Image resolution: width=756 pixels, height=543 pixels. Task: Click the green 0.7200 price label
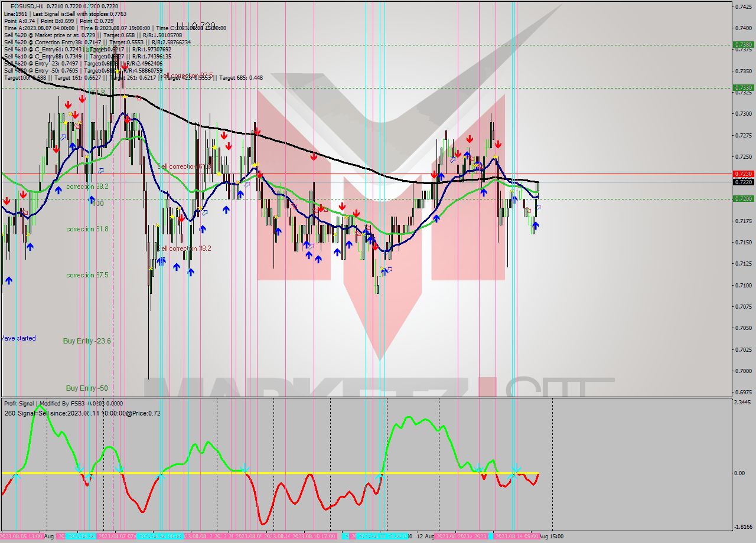point(743,198)
